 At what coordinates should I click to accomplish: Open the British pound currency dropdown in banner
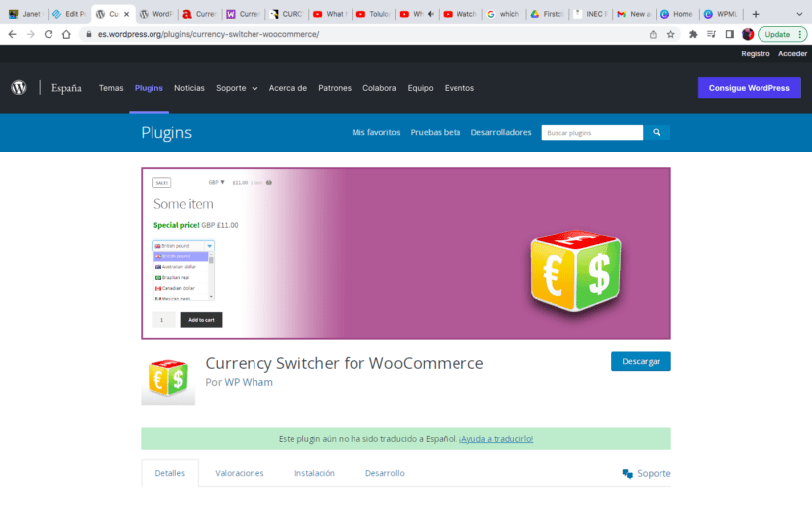coord(183,245)
